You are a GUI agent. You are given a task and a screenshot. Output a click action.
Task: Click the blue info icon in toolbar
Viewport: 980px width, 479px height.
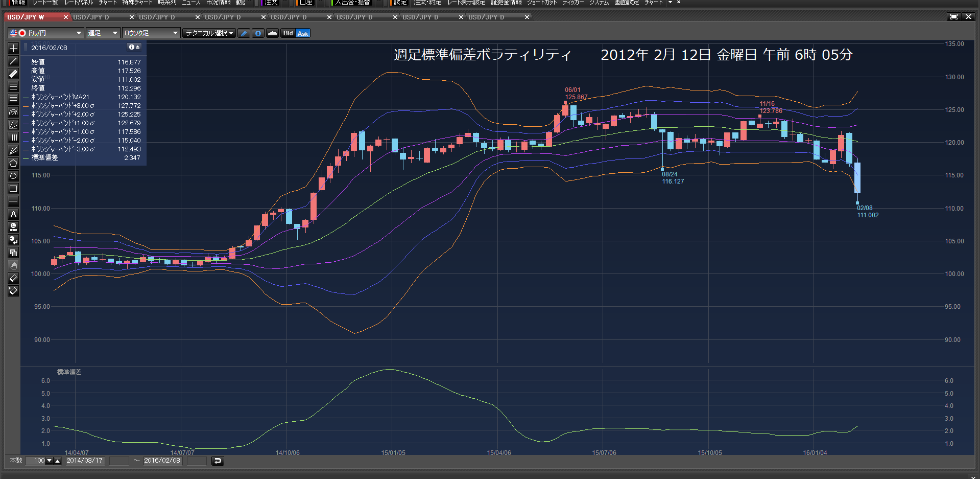(258, 33)
